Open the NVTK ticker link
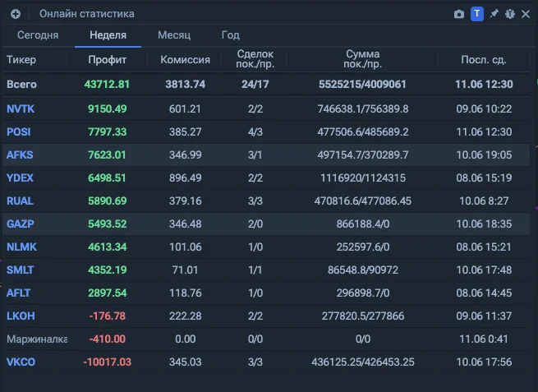The height and width of the screenshot is (392, 538). point(21,109)
